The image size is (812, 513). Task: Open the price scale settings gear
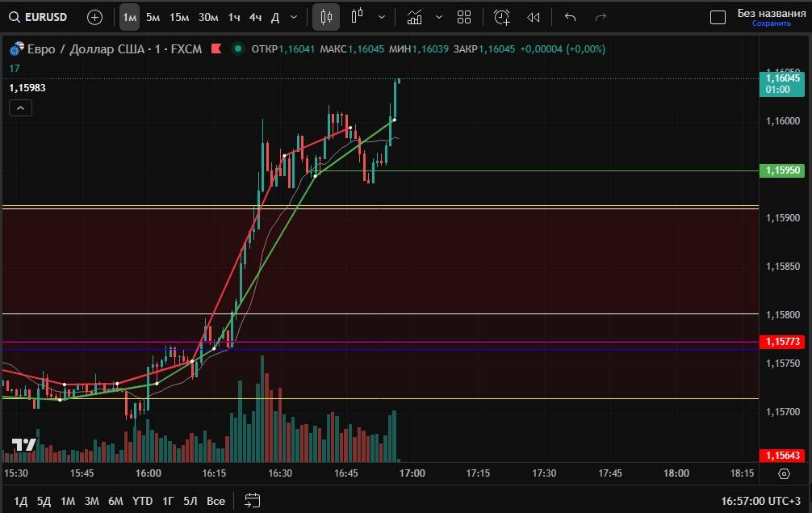click(784, 473)
